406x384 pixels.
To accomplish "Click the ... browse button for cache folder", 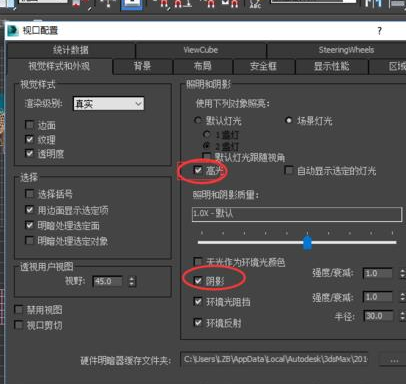I will click(x=393, y=359).
